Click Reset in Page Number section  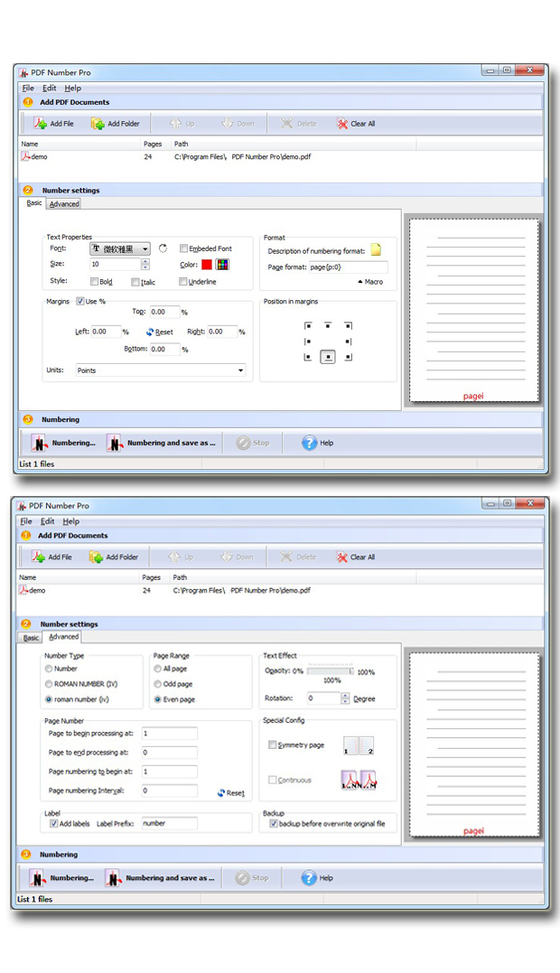pyautogui.click(x=230, y=793)
